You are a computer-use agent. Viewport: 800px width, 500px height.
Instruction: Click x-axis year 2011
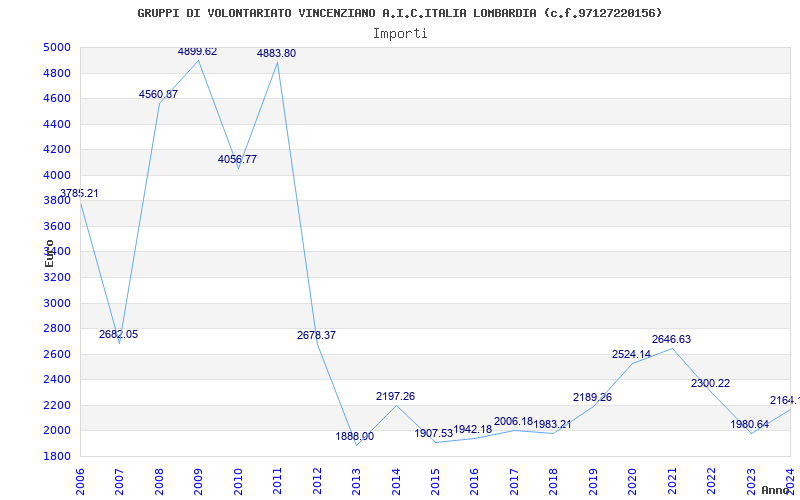pyautogui.click(x=278, y=481)
